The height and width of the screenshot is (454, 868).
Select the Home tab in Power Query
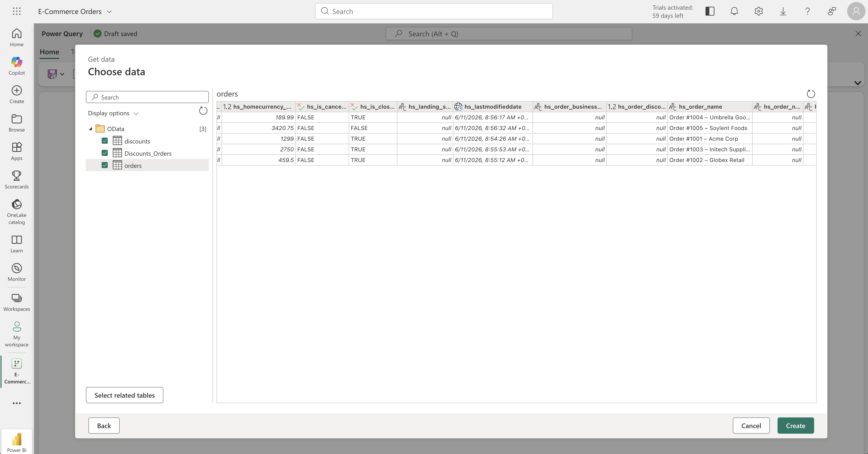50,52
